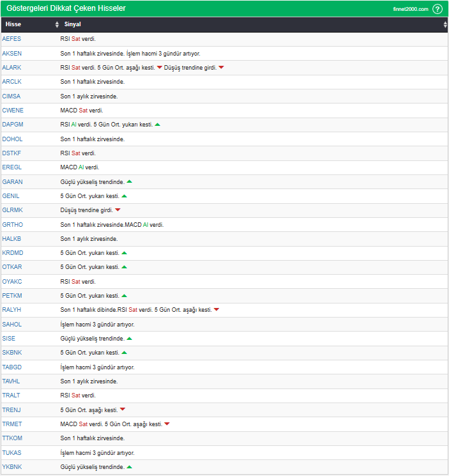The height and width of the screenshot is (476, 449).
Task: Click red down arrow in TRENJ row
Action: pyautogui.click(x=123, y=410)
